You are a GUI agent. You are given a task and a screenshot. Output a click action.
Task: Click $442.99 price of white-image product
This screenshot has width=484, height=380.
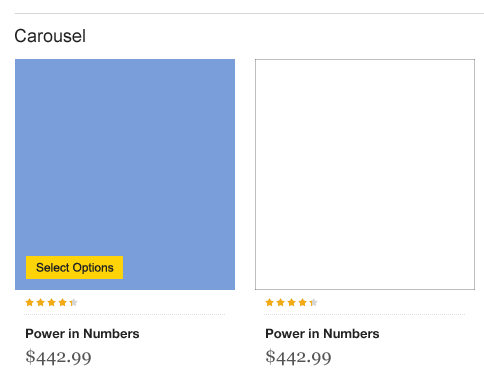click(x=298, y=357)
